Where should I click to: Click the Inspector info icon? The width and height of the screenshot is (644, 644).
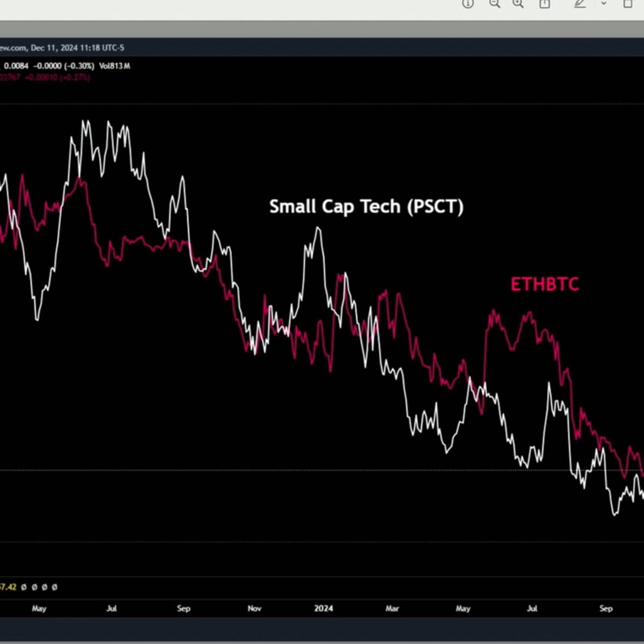[x=468, y=3]
